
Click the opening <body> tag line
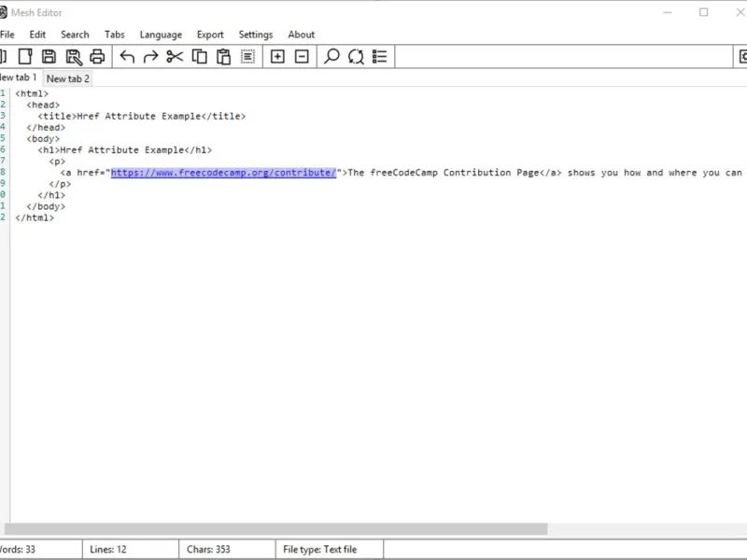coord(43,138)
